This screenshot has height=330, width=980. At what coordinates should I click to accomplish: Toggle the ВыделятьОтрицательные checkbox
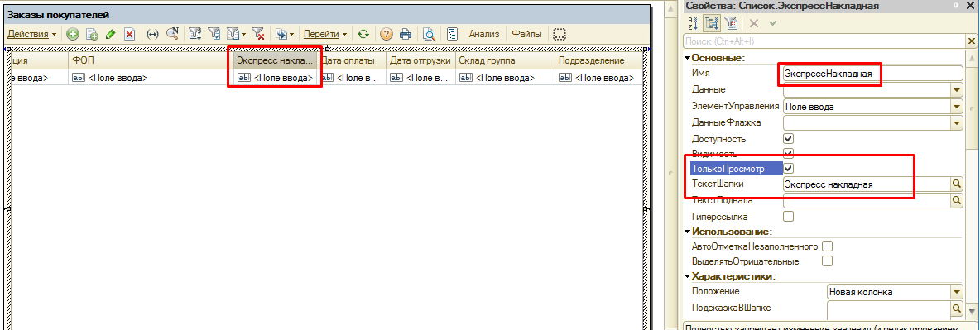828,261
